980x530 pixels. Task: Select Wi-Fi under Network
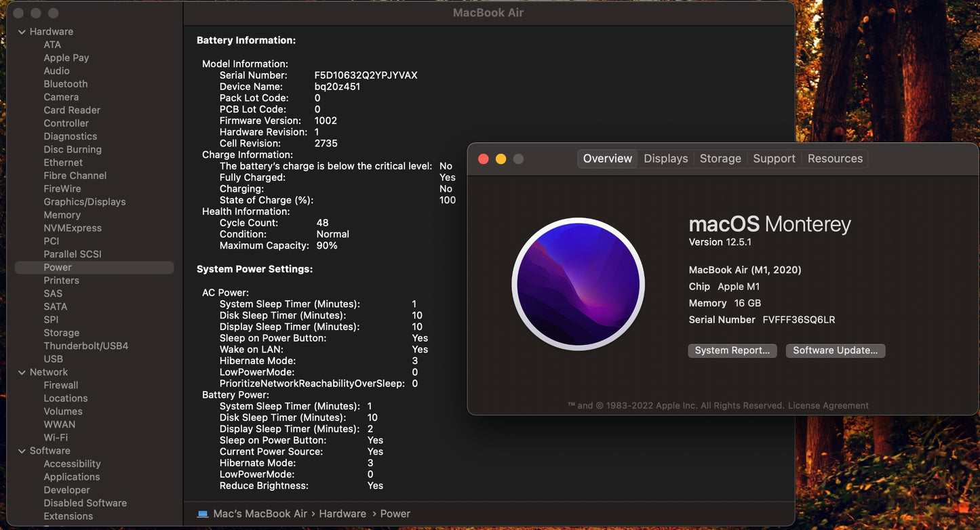click(x=56, y=438)
